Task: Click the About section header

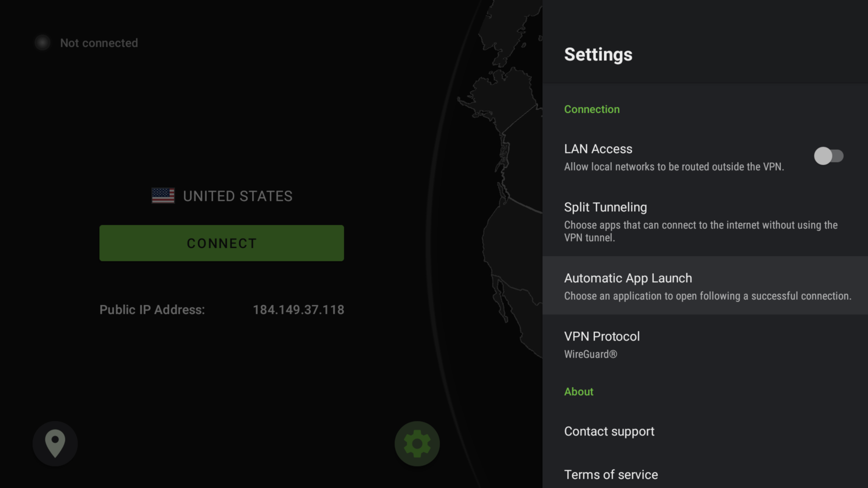Action: coord(579,391)
